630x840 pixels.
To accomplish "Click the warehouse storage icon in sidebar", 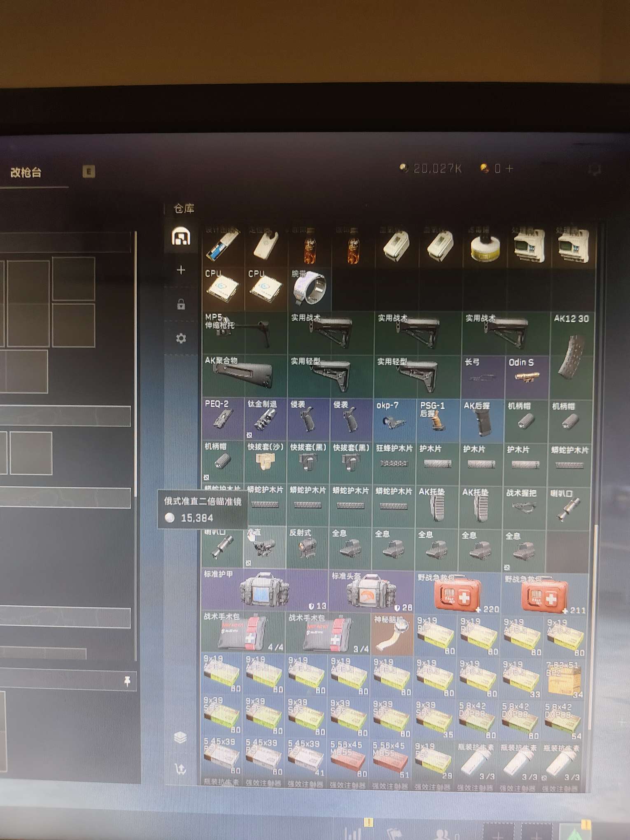I will tap(181, 237).
